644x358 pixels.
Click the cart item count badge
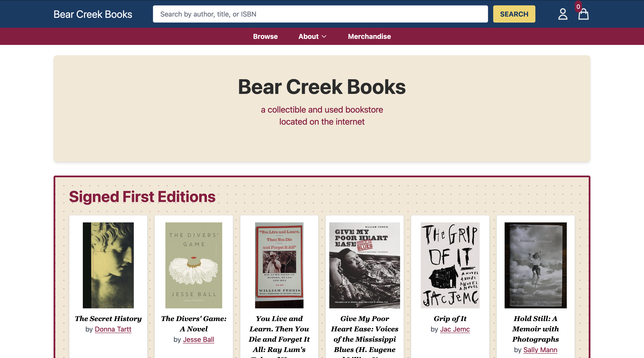[x=578, y=7]
